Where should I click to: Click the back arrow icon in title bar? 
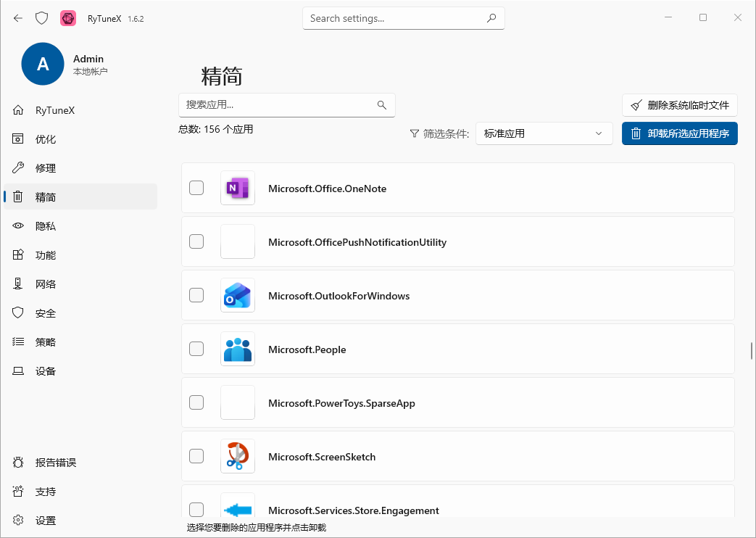[18, 18]
